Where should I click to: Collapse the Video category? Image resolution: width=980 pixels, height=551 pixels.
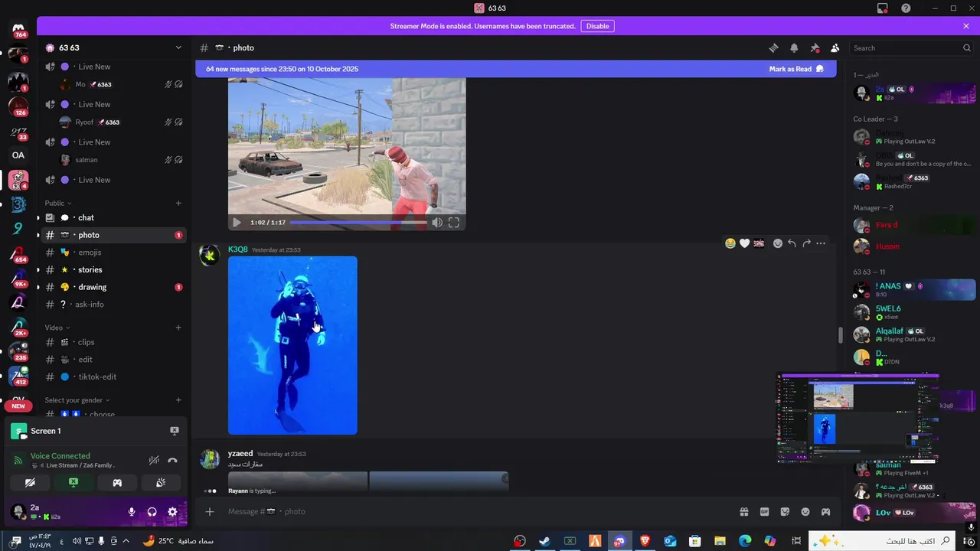tap(57, 328)
